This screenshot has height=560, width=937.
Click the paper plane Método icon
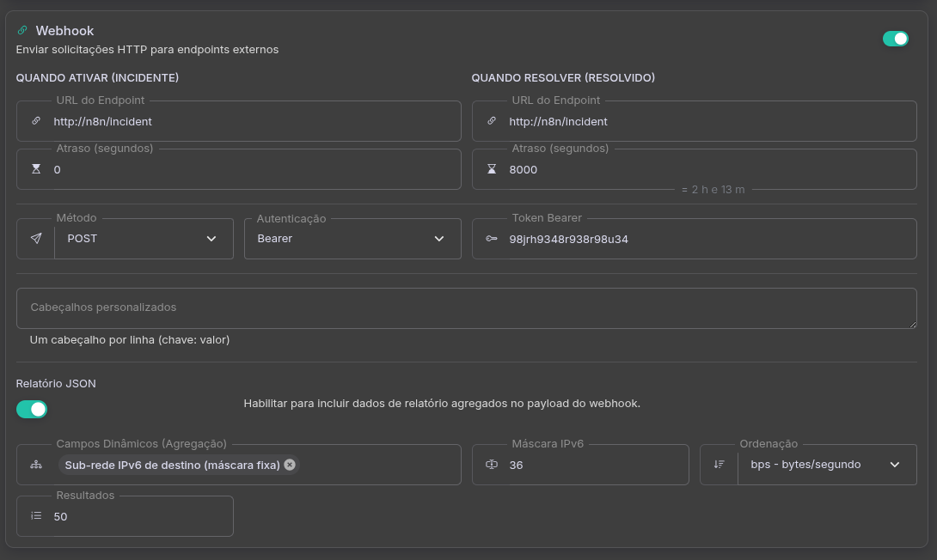tap(36, 239)
